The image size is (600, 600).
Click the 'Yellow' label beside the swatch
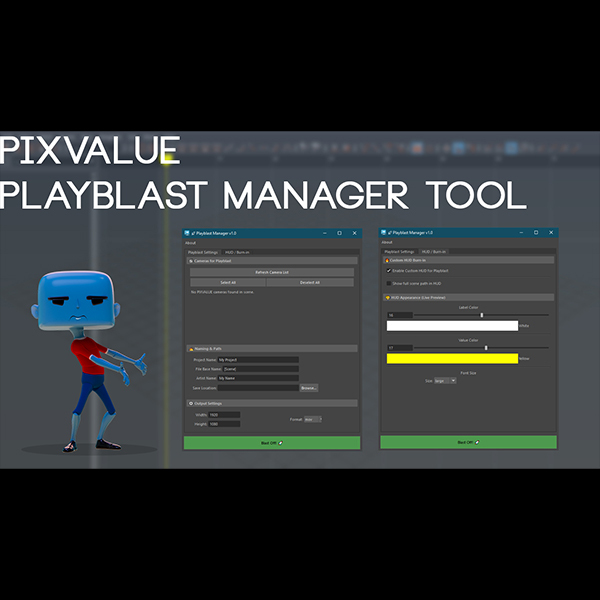tap(524, 359)
